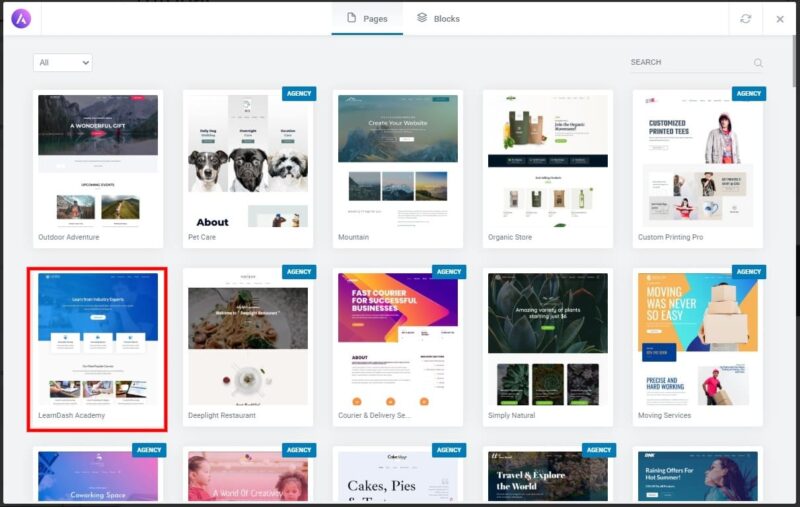This screenshot has height=507, width=800.
Task: Click the Astra logo icon
Action: point(21,19)
